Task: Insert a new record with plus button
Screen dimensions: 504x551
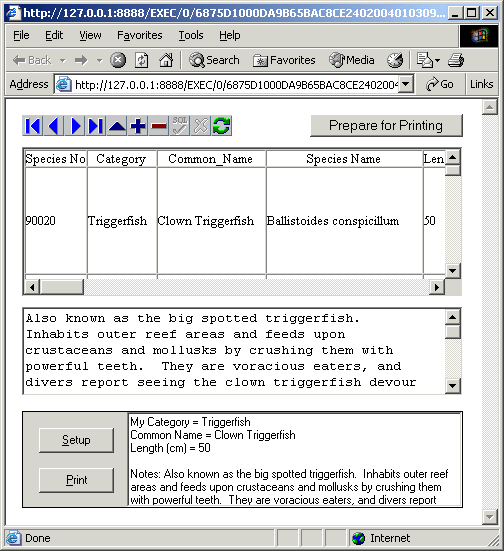Action: 138,126
